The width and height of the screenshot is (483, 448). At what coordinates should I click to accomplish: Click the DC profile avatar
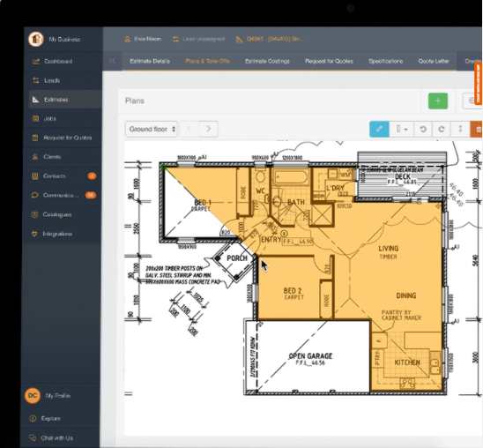point(33,395)
